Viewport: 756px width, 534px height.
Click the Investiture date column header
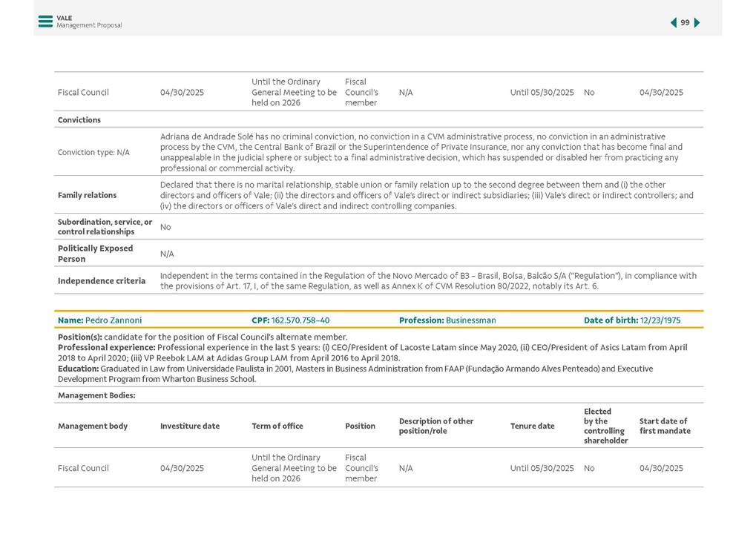pos(190,426)
